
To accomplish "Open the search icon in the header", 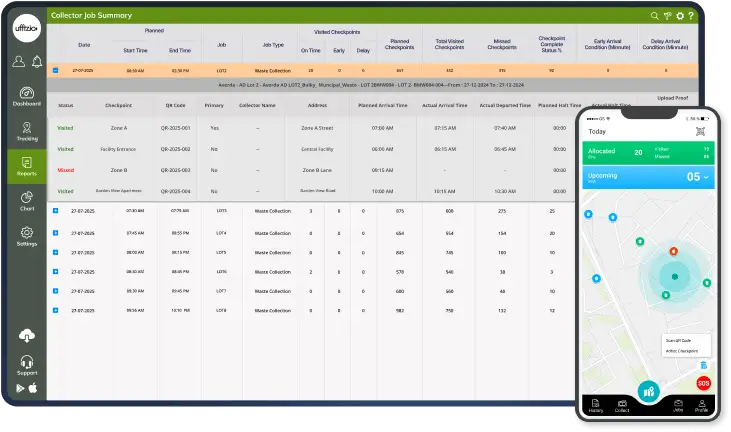I will click(655, 16).
